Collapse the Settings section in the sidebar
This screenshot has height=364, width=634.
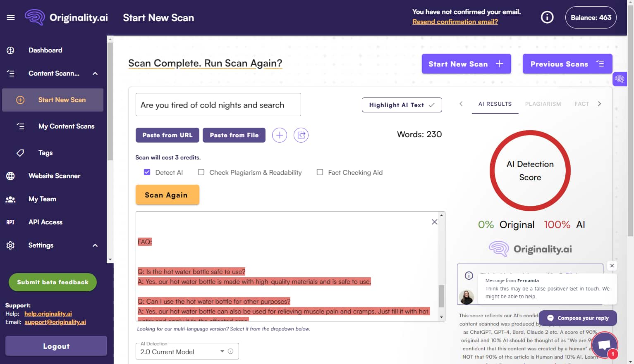(x=95, y=245)
